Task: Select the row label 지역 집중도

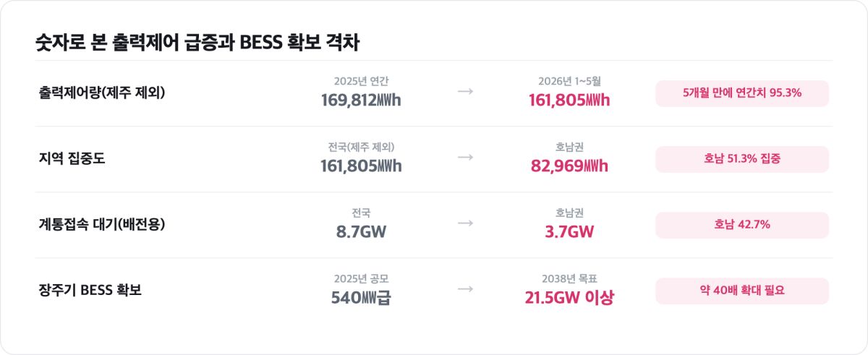Action: pyautogui.click(x=72, y=158)
